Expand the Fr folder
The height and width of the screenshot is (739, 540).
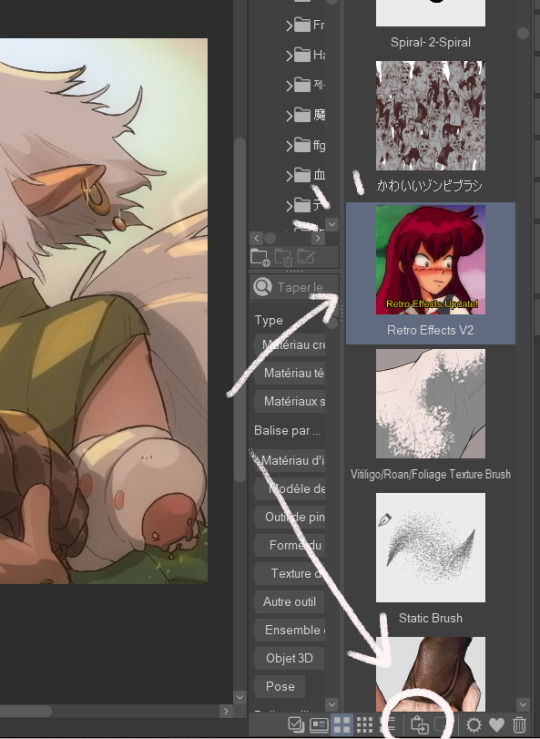click(x=289, y=25)
